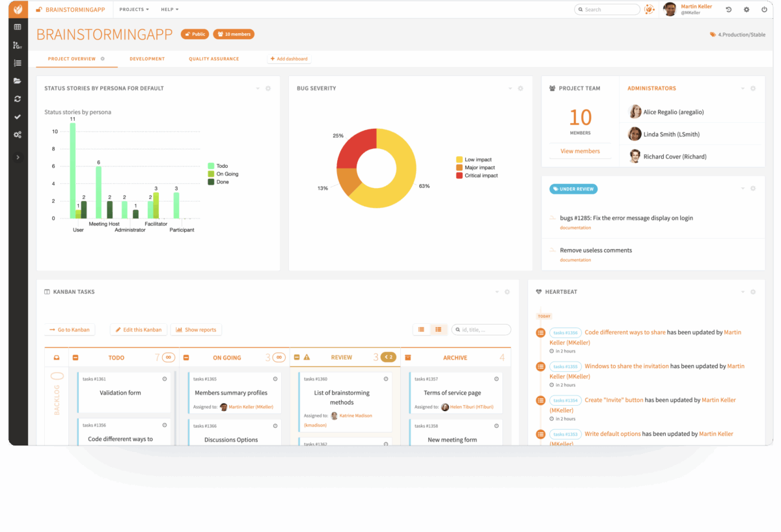This screenshot has width=781, height=532.
Task: Open the Projects menu in the top bar
Action: [x=133, y=9]
